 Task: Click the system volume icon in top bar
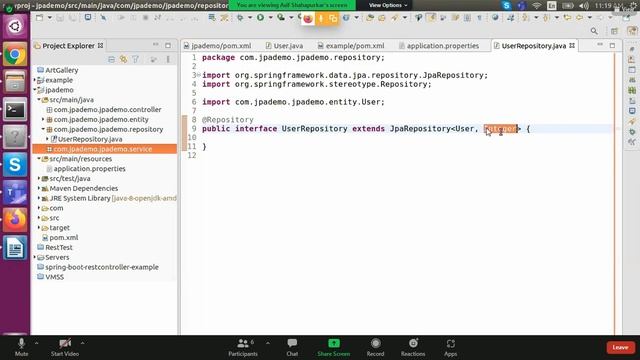point(584,5)
